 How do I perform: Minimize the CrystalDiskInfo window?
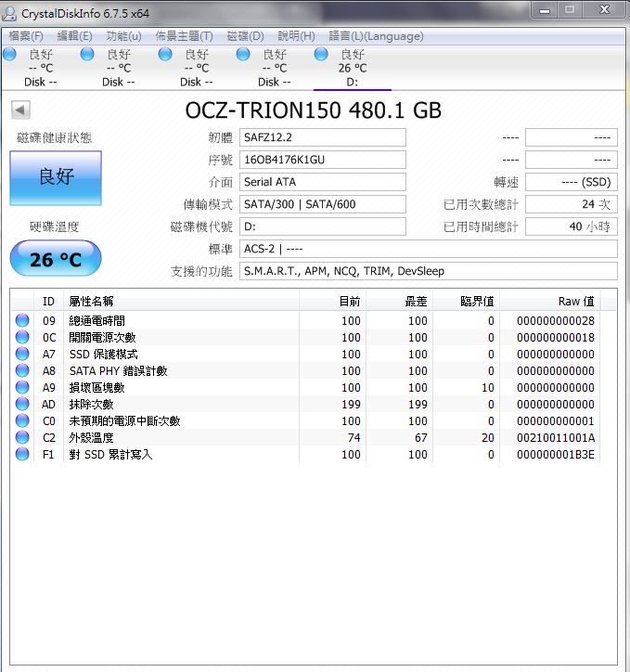tap(545, 10)
